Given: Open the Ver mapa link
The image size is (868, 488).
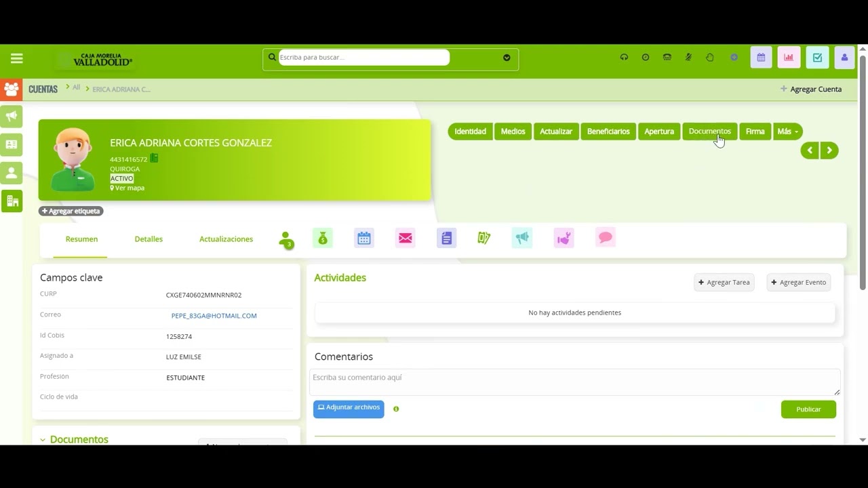Looking at the screenshot, I should tap(127, 188).
